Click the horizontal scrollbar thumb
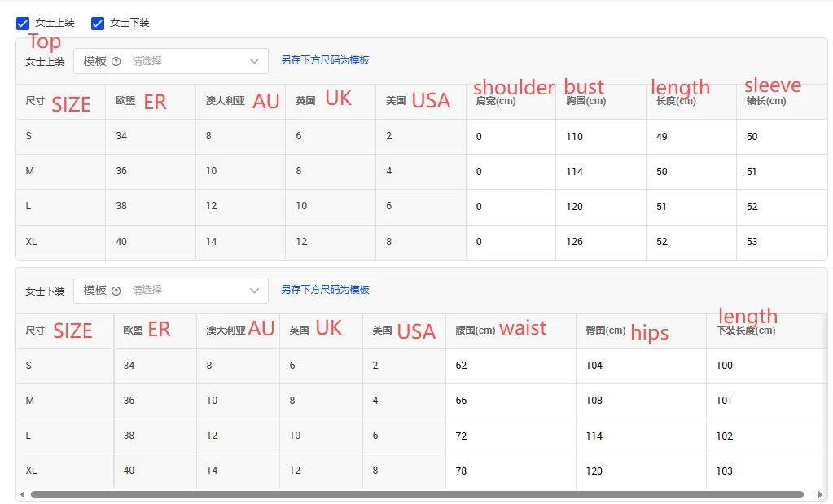Viewport: 833px width, 504px height. 417,494
